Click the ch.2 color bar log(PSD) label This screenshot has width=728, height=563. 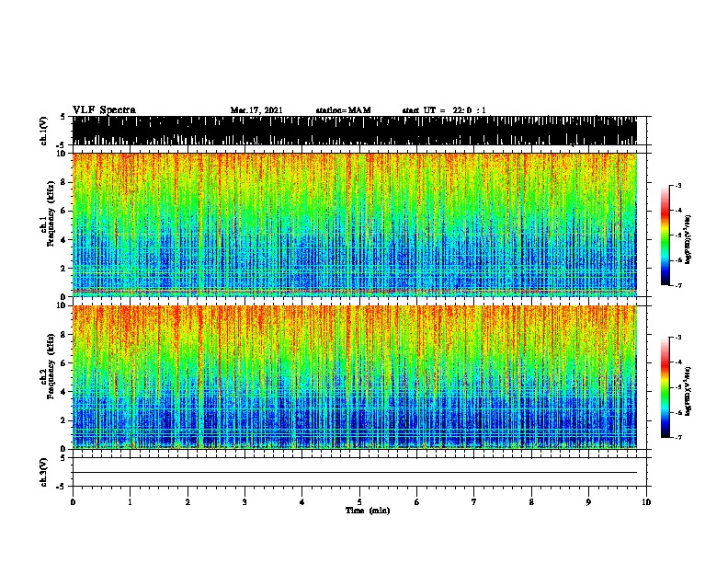pyautogui.click(x=688, y=391)
